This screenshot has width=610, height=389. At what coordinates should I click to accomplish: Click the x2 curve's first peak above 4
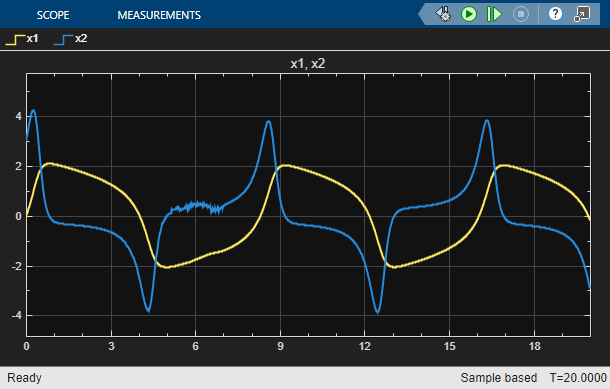pyautogui.click(x=33, y=110)
